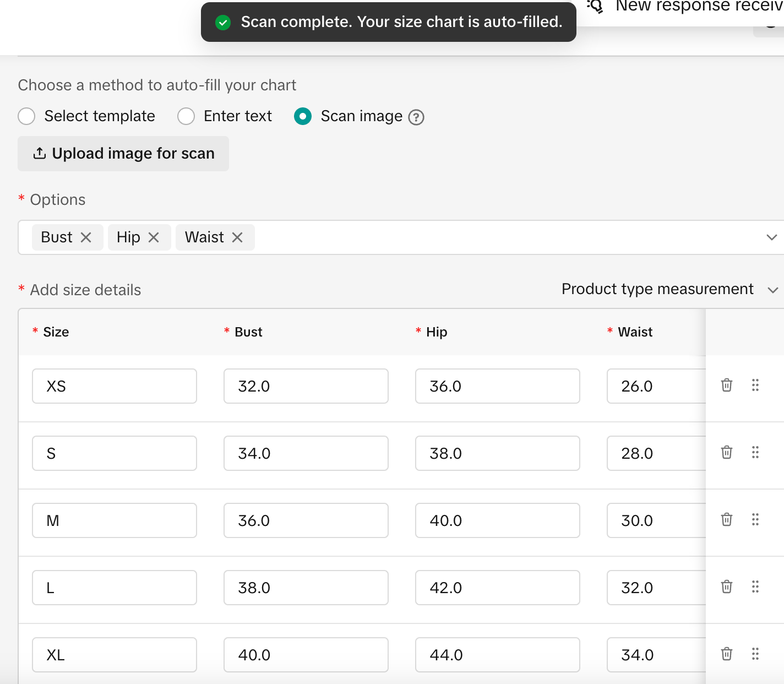Viewport: 784px width, 684px height.
Task: Remove the M size row via trash
Action: coord(727,519)
